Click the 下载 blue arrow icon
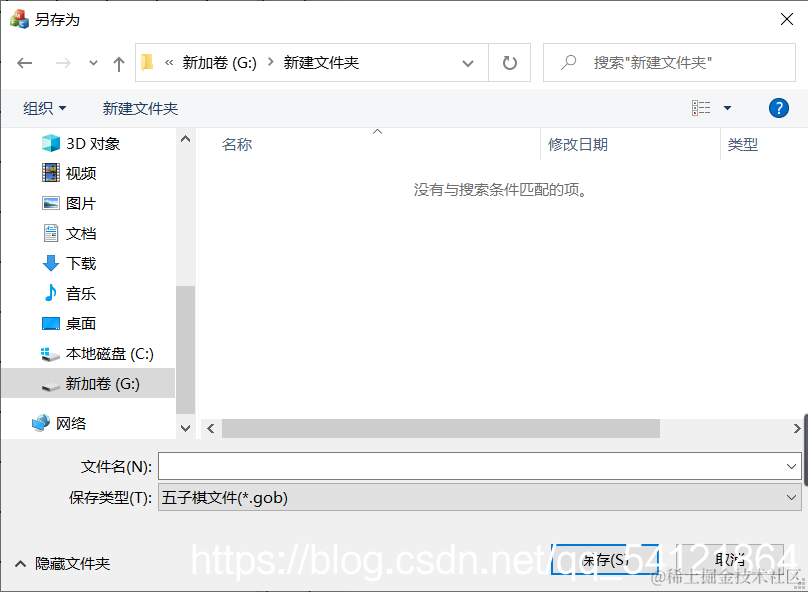 click(x=50, y=263)
